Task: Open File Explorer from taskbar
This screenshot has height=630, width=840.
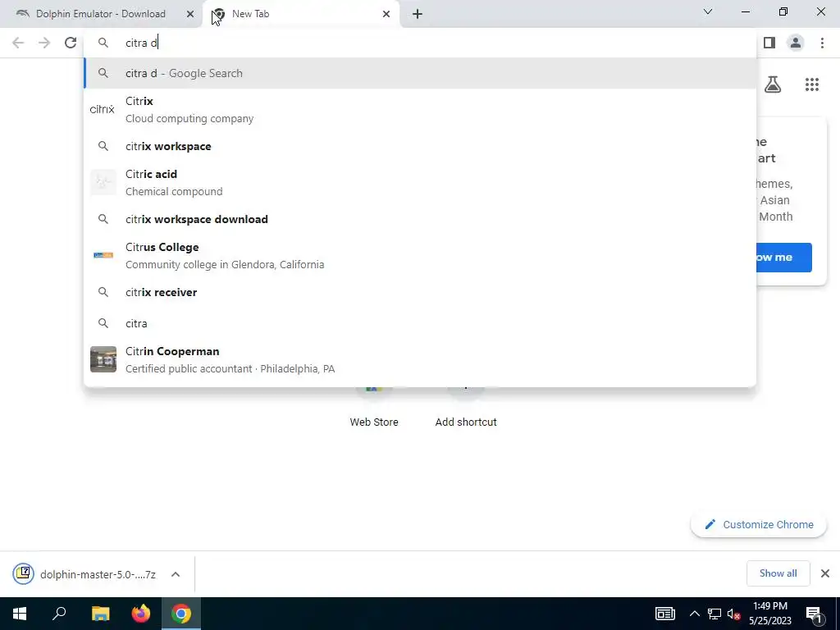Action: 100,614
